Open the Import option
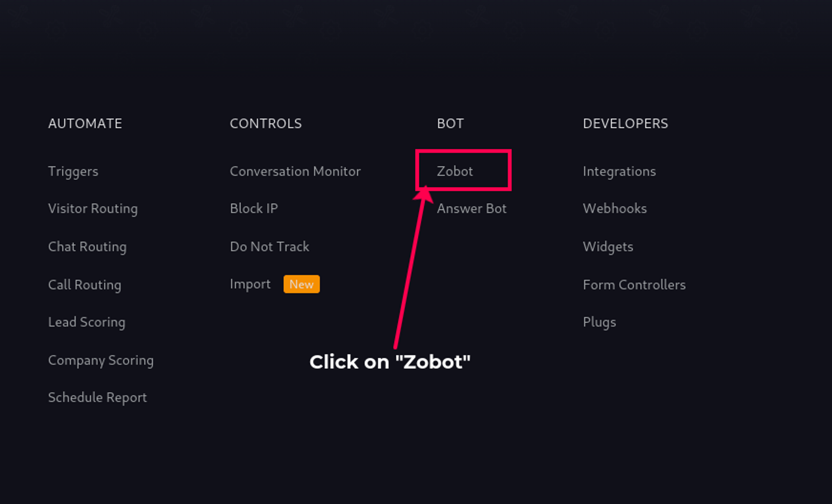Screen dimensions: 832x504 250,285
